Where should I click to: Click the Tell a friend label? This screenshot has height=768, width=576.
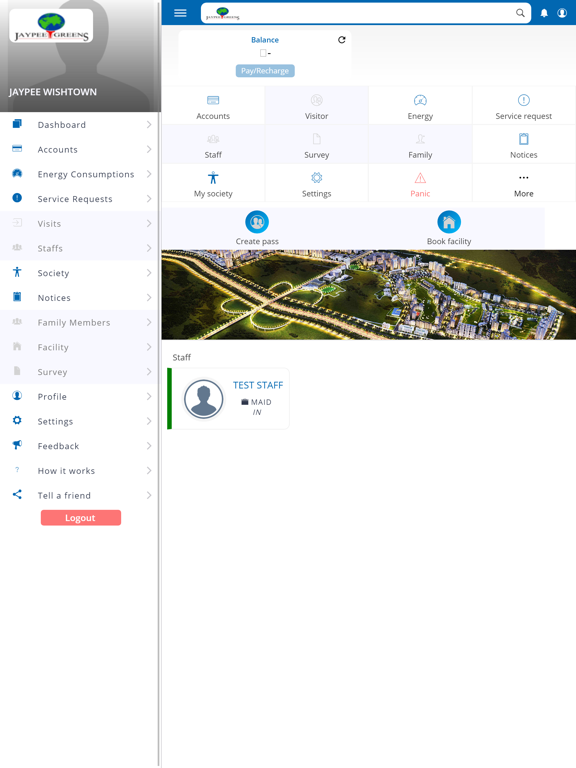coord(64,495)
